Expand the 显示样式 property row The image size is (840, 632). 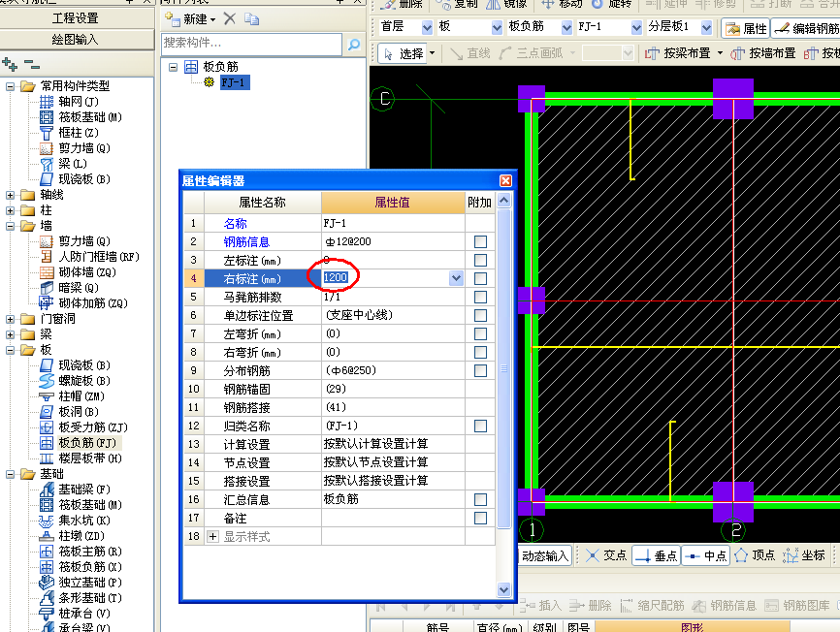click(x=212, y=536)
